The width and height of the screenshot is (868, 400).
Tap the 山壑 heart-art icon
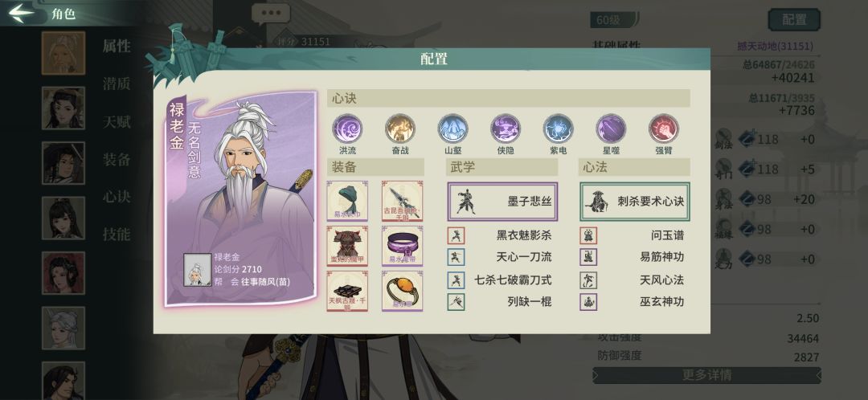(452, 129)
